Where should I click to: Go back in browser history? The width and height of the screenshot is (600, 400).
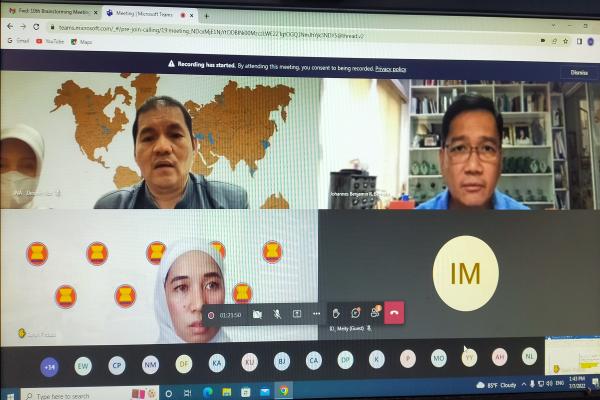point(10,26)
